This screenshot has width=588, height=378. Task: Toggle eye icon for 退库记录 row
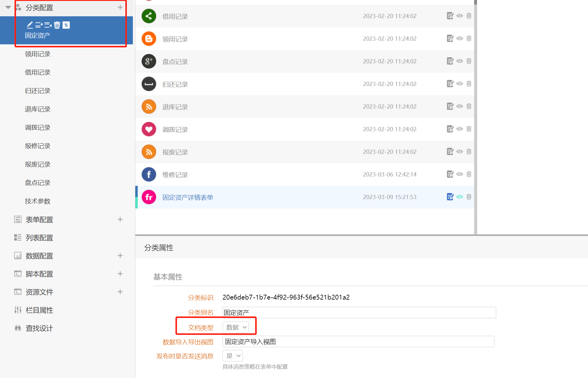(x=459, y=106)
